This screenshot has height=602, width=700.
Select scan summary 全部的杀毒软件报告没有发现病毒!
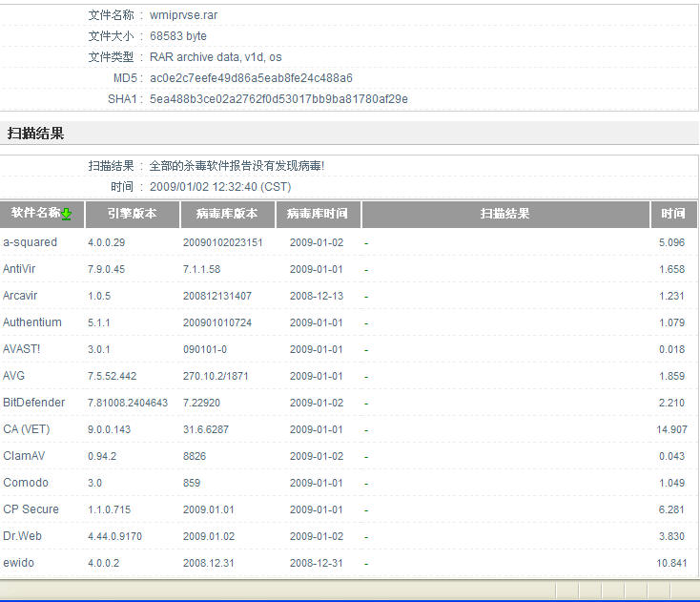coord(237,166)
